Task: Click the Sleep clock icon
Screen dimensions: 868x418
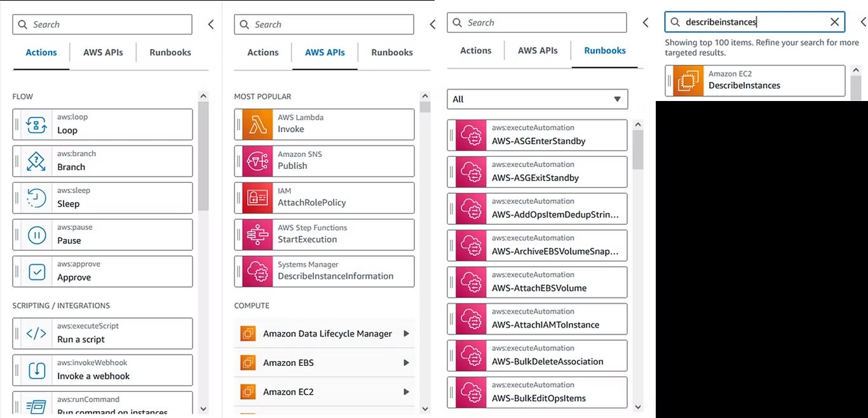Action: (36, 198)
